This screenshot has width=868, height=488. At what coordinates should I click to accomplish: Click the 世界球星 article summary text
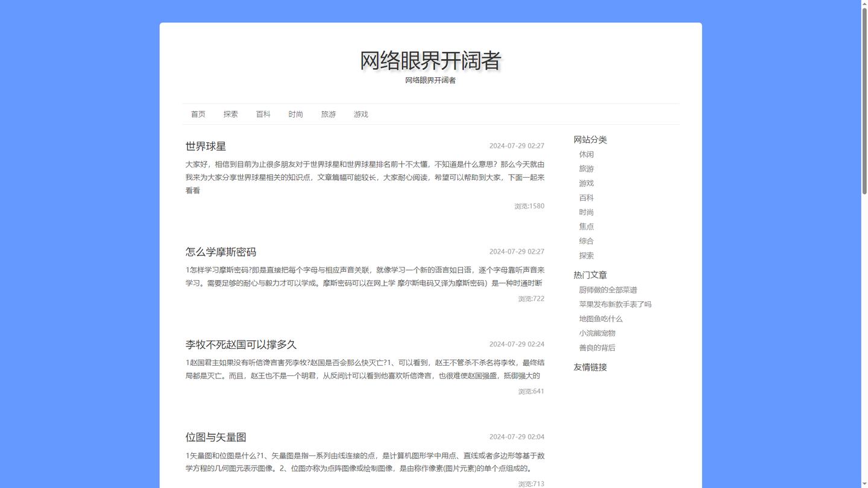[365, 177]
